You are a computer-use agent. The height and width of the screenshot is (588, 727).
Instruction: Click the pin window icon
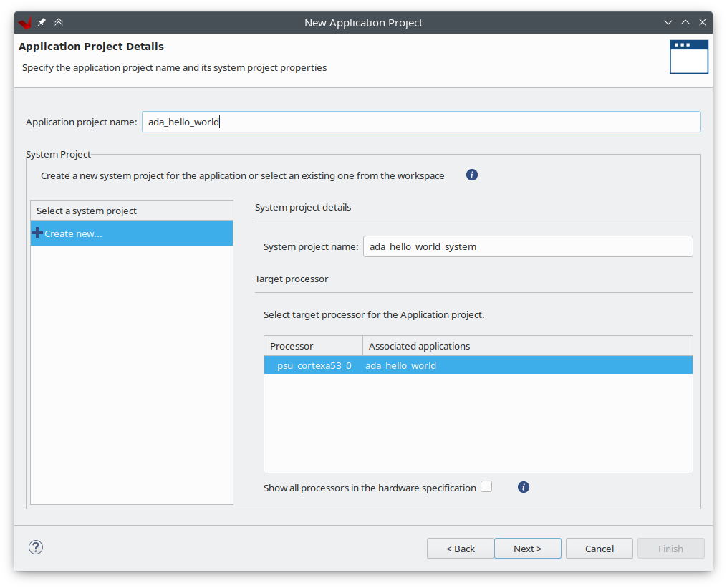[42, 22]
